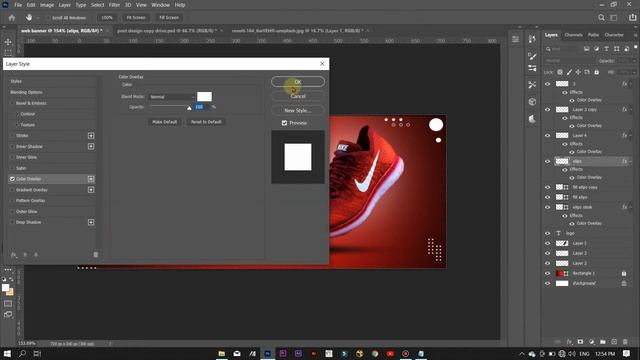Click the Fit Screen button in options bar
Viewport: 640px width, 360px height.
coord(136,18)
